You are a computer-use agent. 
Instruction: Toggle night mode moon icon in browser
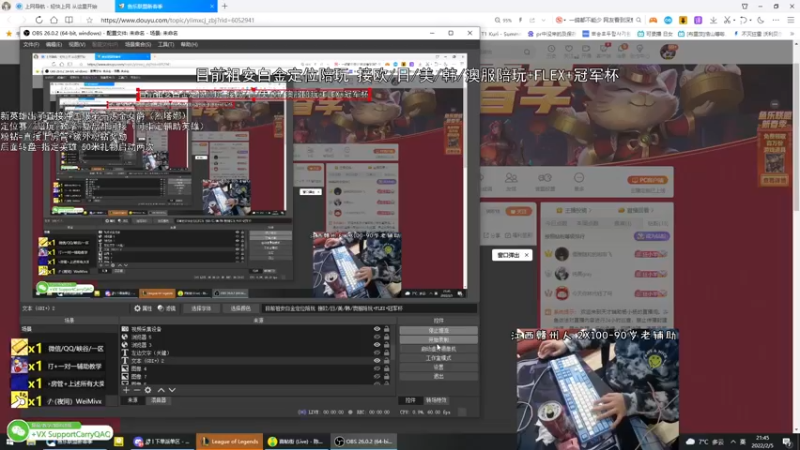coord(761,20)
